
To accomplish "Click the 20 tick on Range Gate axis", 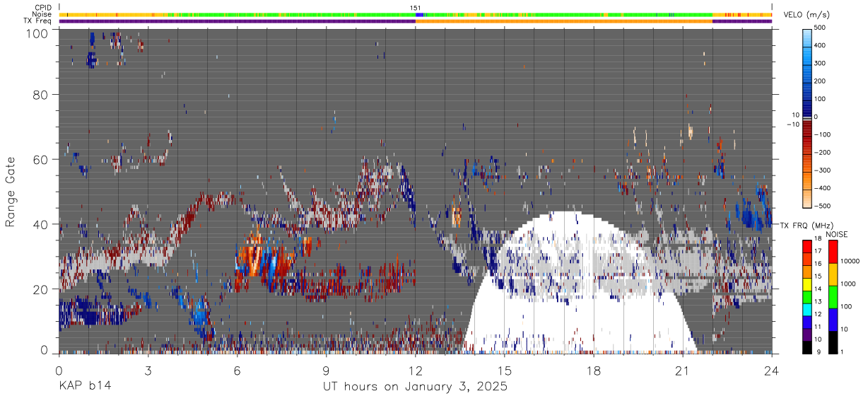I will click(x=41, y=289).
